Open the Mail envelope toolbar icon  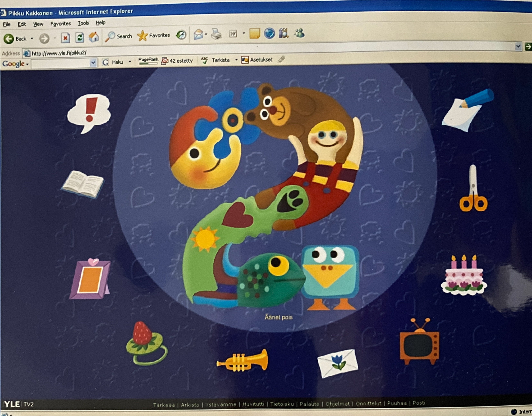(x=198, y=34)
